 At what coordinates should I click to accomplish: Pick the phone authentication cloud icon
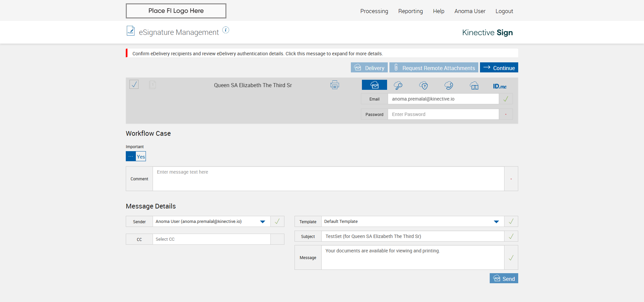coord(449,85)
